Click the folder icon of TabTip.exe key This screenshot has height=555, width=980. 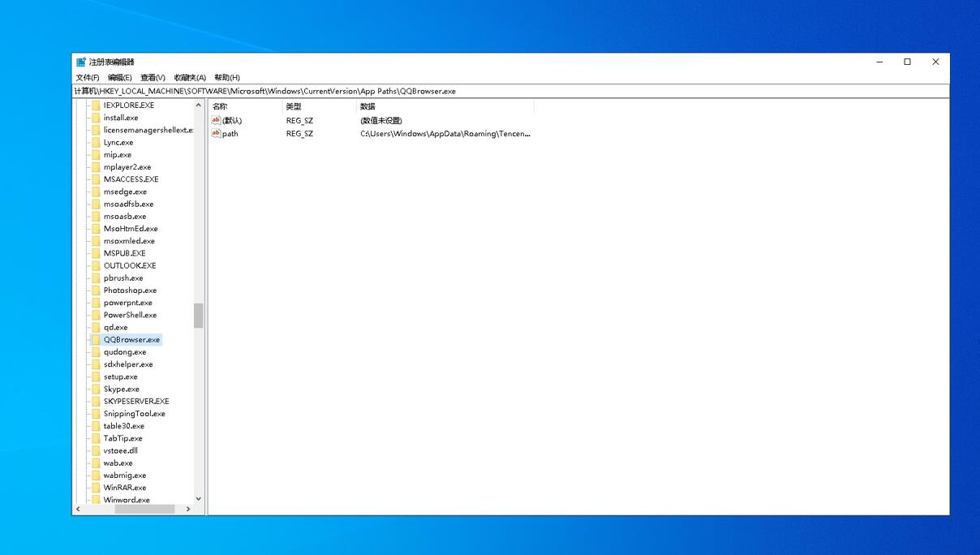pos(96,438)
